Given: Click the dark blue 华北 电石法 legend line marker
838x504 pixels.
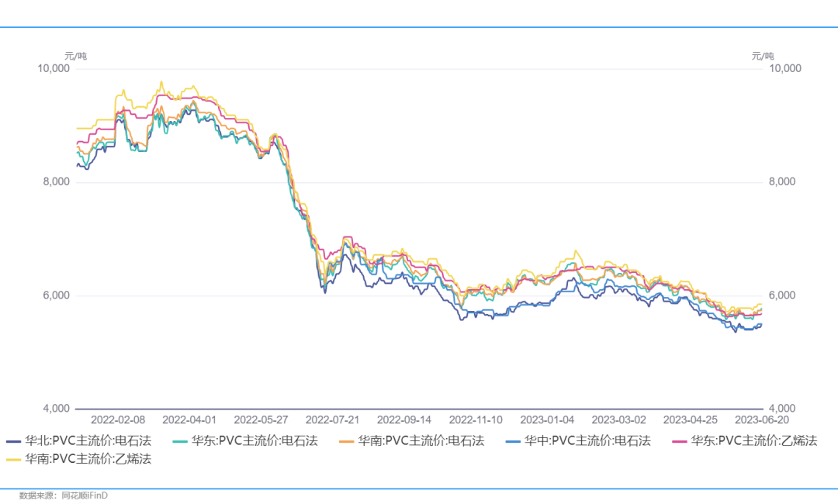Looking at the screenshot, I should tap(14, 441).
